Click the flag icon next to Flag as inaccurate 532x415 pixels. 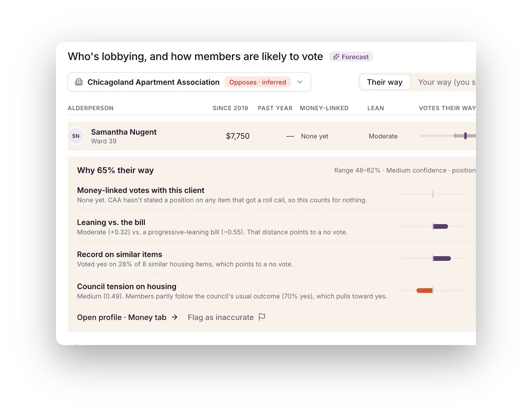[262, 317]
